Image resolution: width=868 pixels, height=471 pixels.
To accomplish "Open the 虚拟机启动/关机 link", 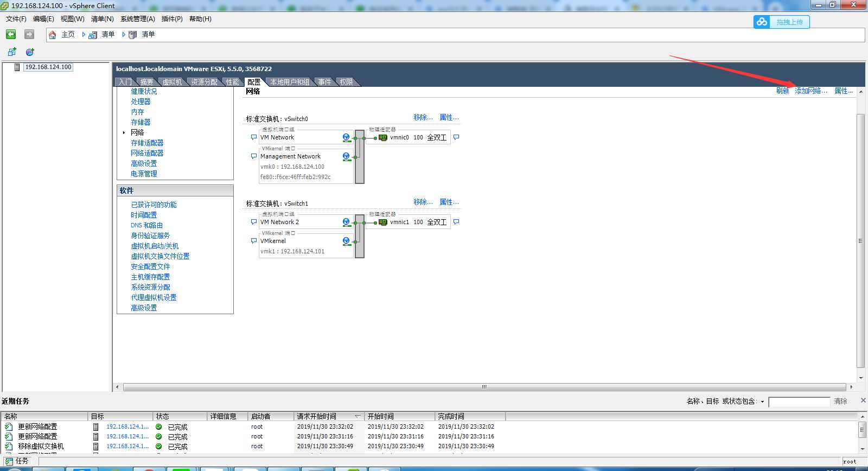I will 155,246.
